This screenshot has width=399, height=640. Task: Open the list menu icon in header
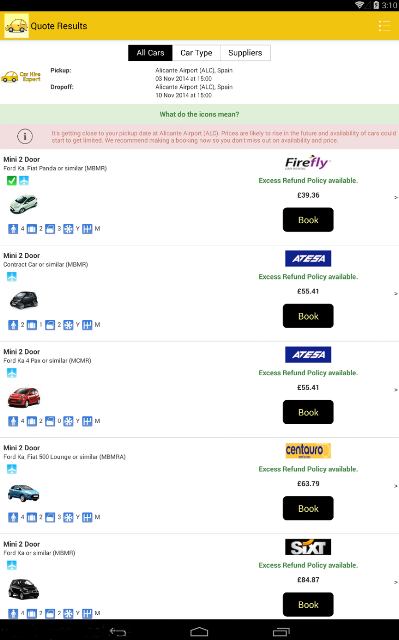click(384, 26)
